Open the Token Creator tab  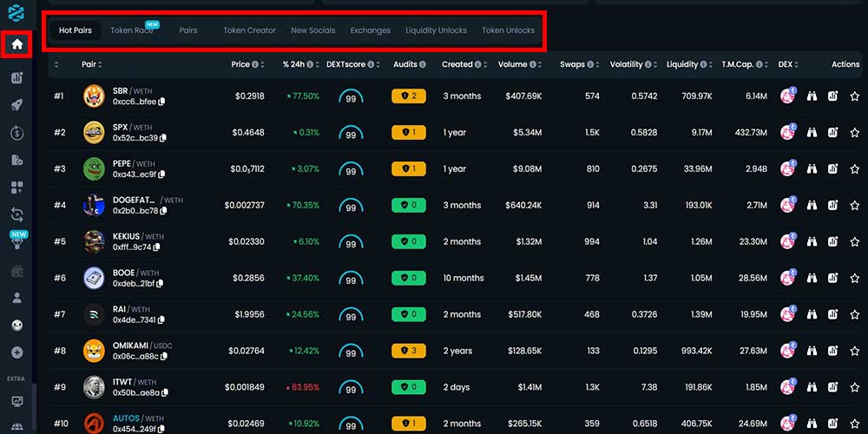250,30
